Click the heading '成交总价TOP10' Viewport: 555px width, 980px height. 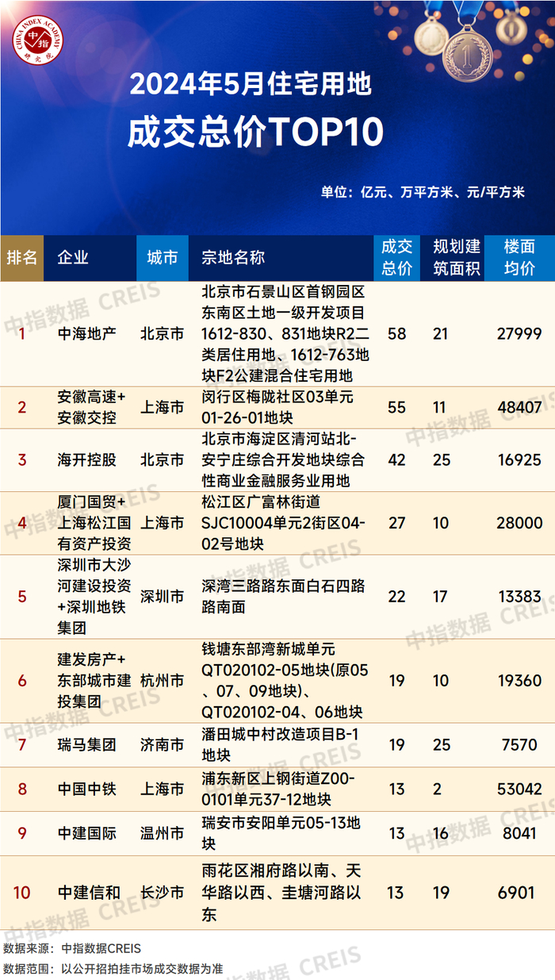(x=255, y=132)
